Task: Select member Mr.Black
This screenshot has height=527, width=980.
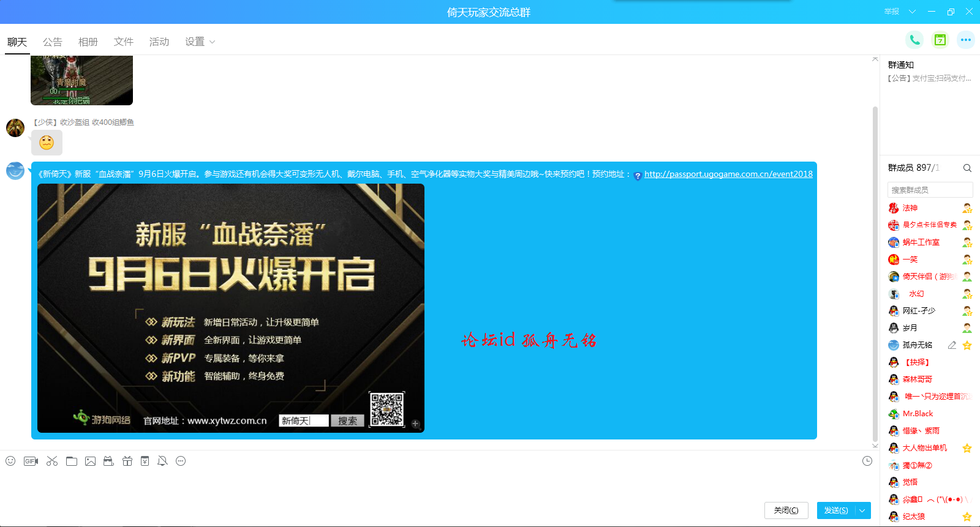Action: point(918,414)
